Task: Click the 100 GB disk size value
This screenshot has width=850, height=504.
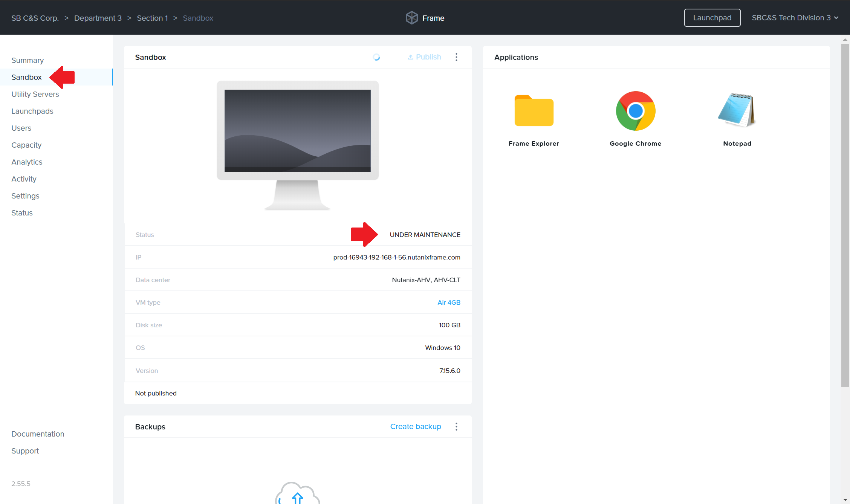Action: pos(449,325)
